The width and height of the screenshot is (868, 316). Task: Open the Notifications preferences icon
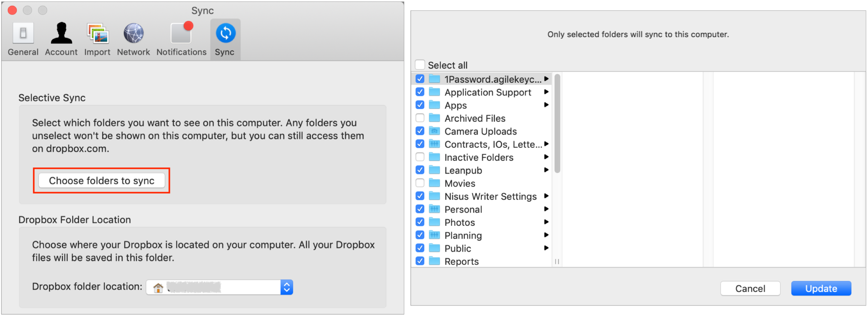point(182,32)
